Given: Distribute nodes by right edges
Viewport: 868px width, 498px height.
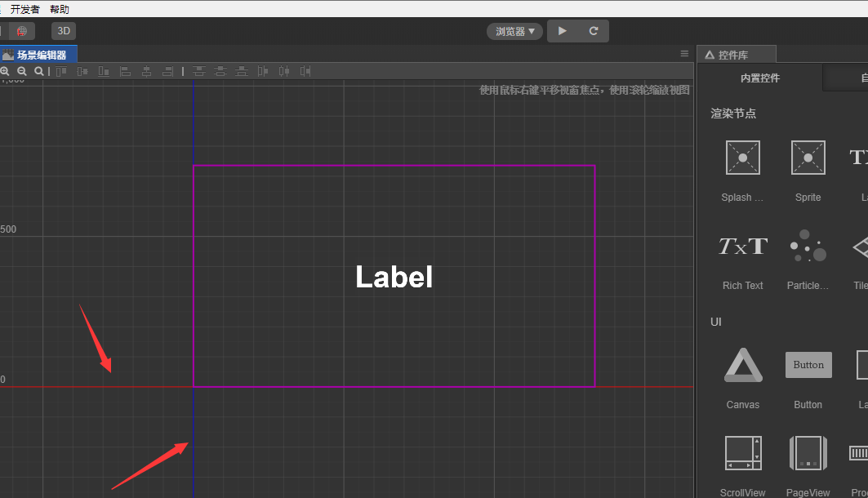Looking at the screenshot, I should 305,71.
